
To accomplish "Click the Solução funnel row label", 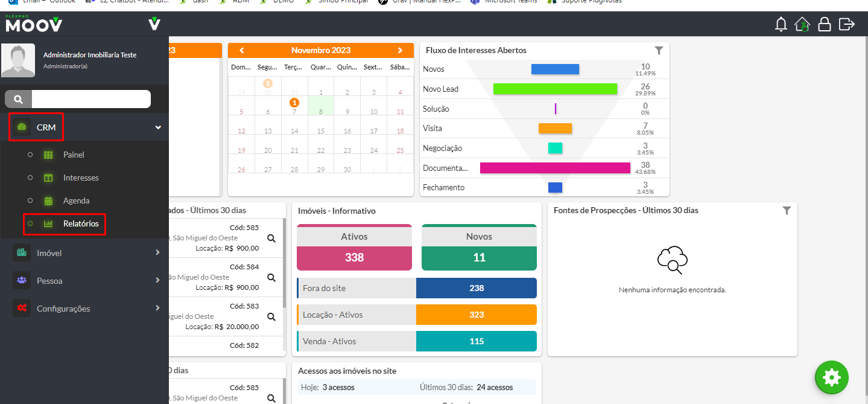I will 436,109.
